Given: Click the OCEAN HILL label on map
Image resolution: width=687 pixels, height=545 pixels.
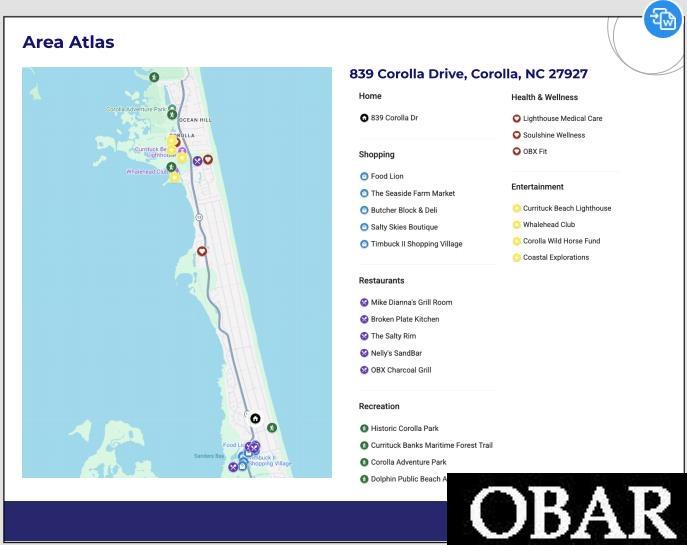Looking at the screenshot, I should (x=195, y=120).
